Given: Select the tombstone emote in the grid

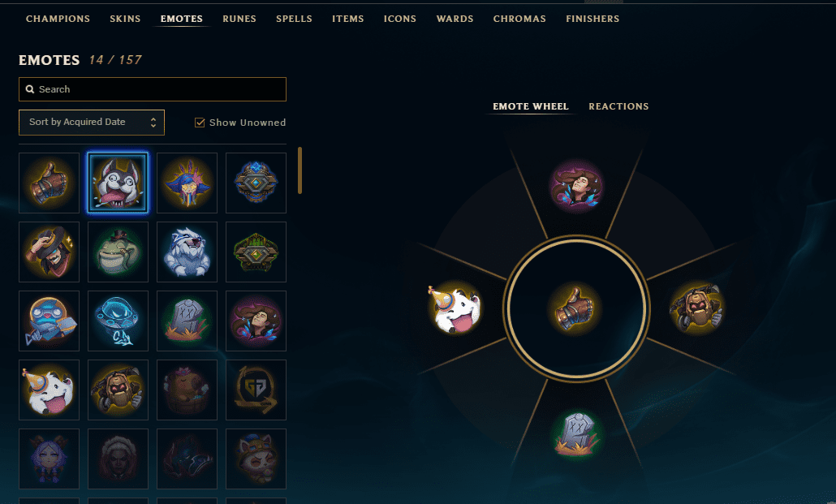Looking at the screenshot, I should (187, 321).
